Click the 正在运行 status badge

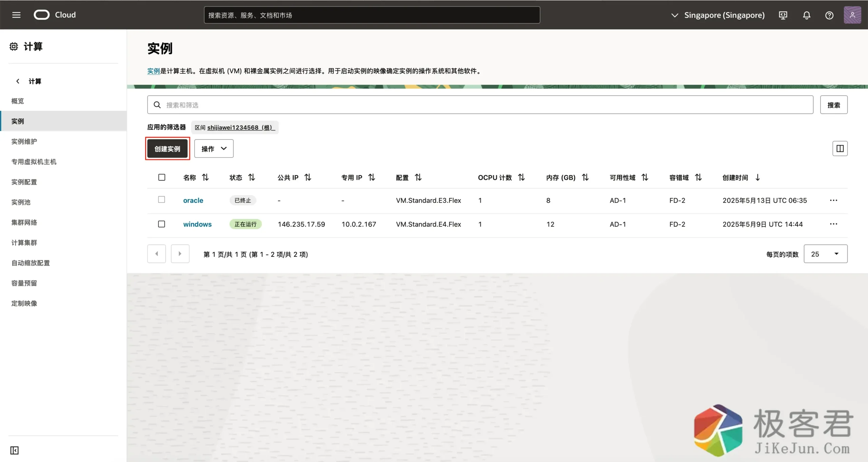pyautogui.click(x=245, y=224)
